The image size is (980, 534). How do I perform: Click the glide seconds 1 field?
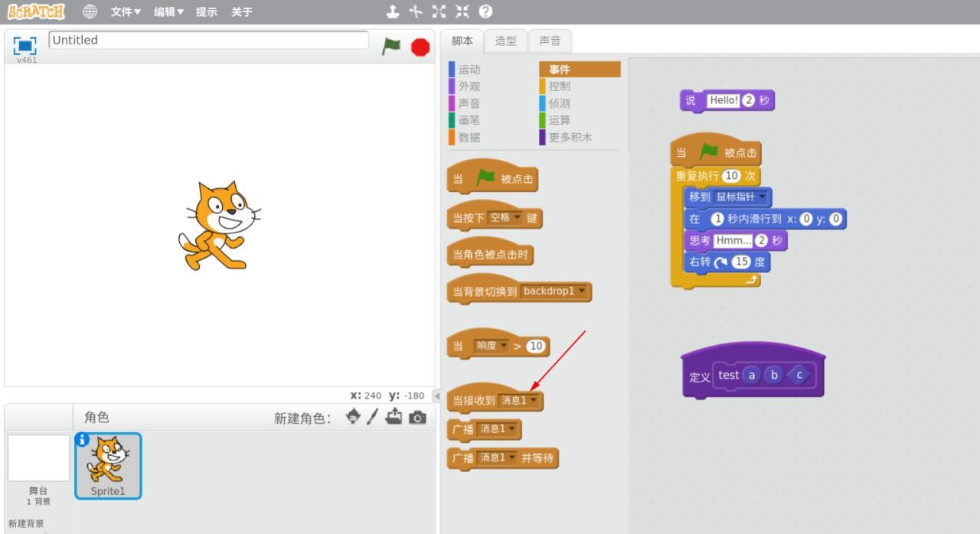point(717,219)
